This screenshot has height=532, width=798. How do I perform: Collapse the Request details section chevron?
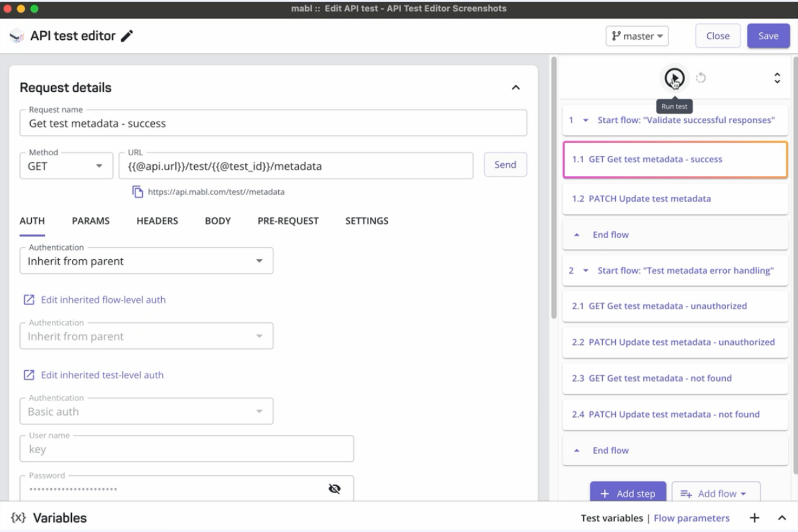point(516,87)
